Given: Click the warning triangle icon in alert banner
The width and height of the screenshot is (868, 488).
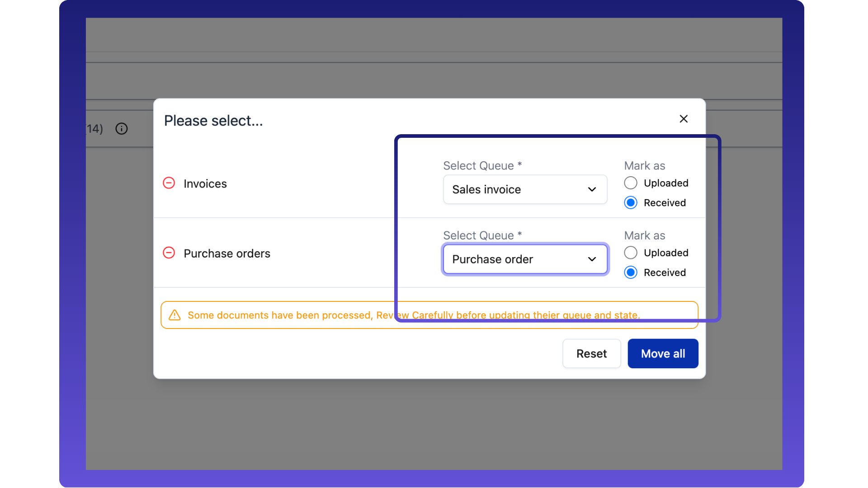Looking at the screenshot, I should click(175, 315).
